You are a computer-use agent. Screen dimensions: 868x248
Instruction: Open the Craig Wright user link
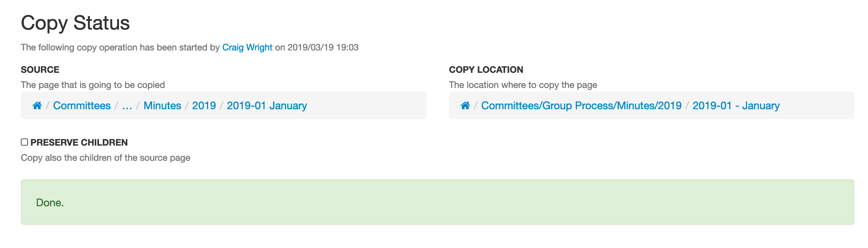247,47
